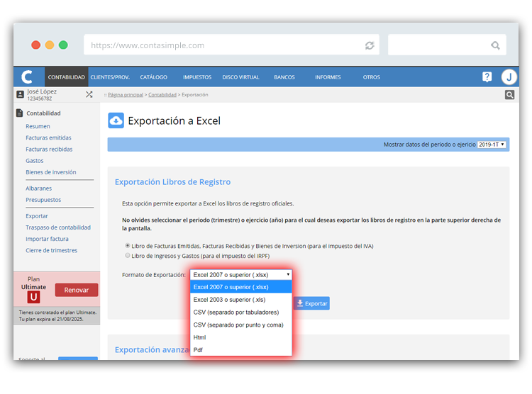Open the help question mark icon
The width and height of the screenshot is (532, 394).
[487, 77]
